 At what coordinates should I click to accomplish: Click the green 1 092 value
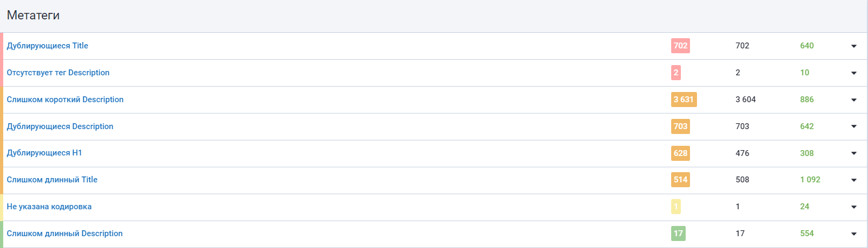click(810, 180)
